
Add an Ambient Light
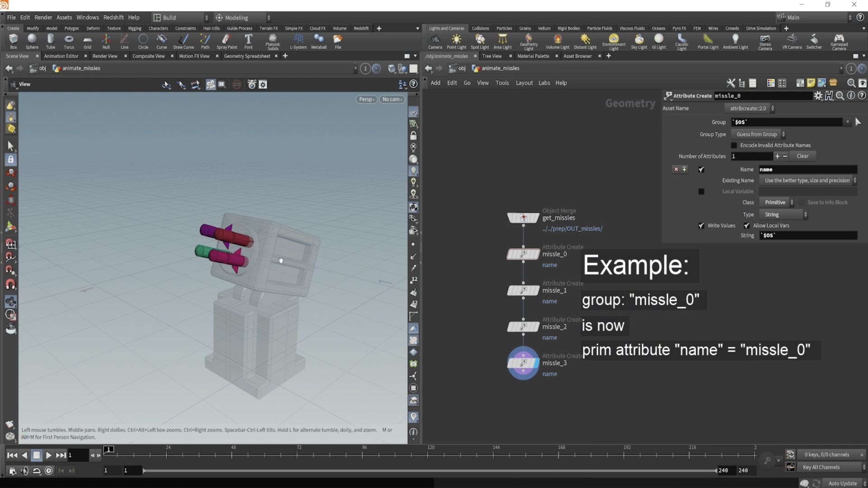735,41
